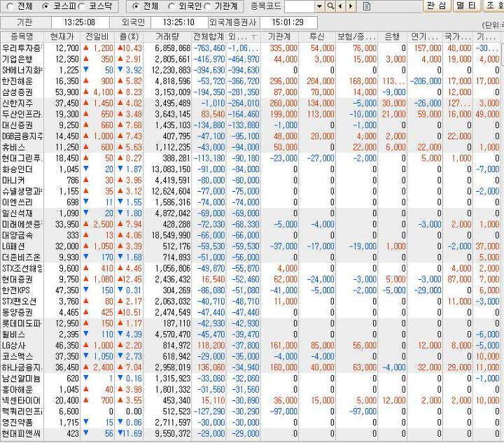Select the LG상사 row name

click(13, 345)
